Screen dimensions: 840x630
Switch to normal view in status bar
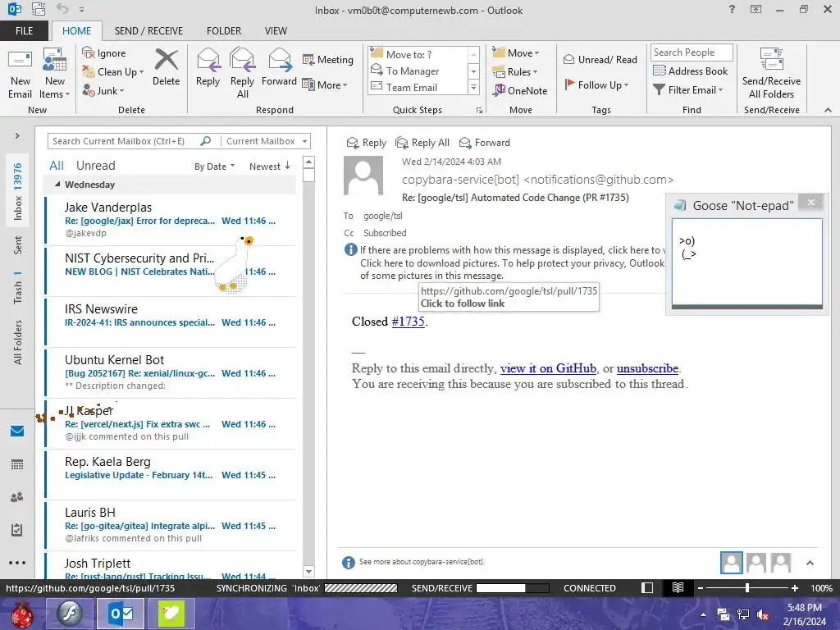click(647, 587)
